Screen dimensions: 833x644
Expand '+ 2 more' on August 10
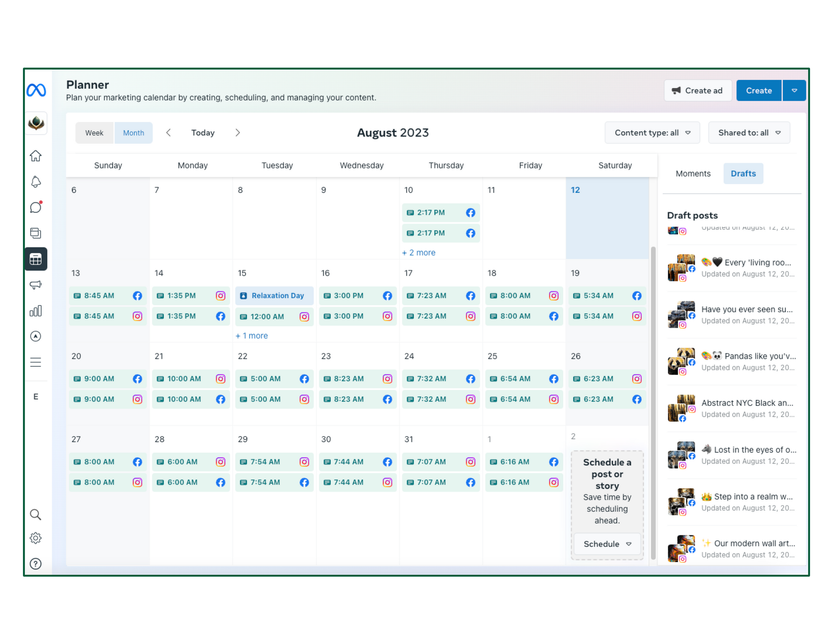[x=419, y=252]
